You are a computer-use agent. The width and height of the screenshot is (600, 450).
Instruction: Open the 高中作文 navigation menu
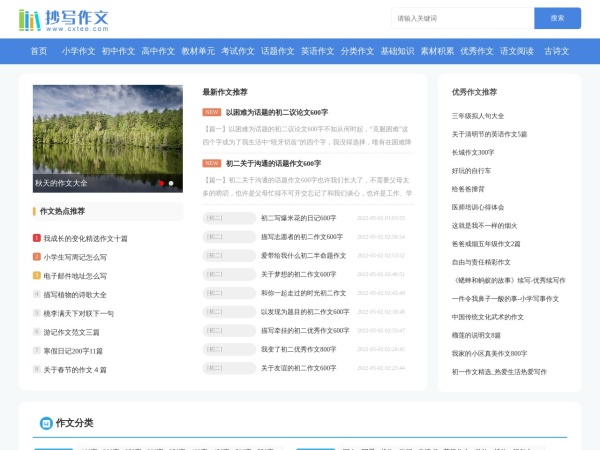158,51
